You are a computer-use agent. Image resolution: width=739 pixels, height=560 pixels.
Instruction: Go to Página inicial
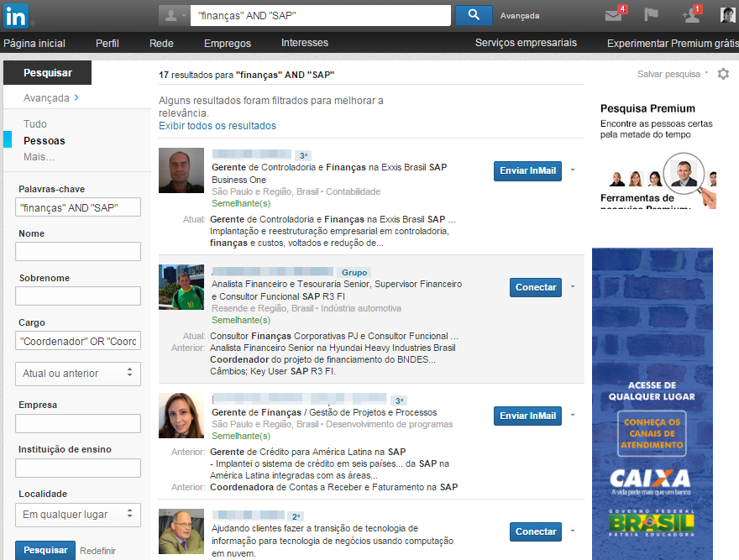[34, 44]
